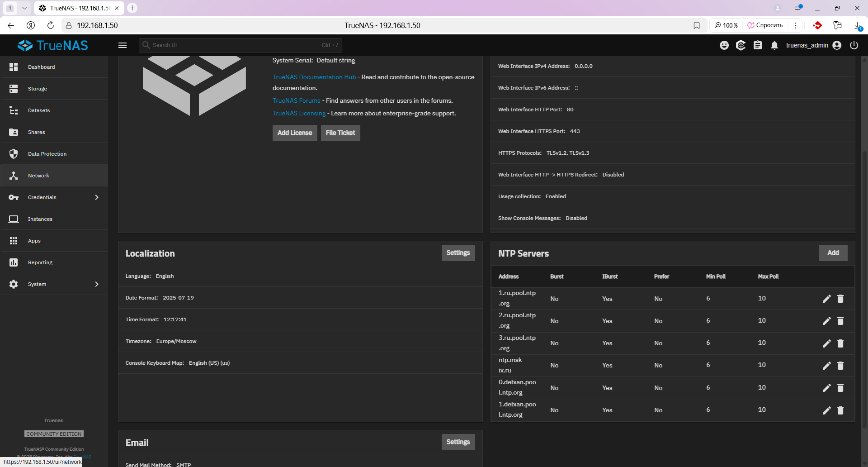The width and height of the screenshot is (868, 467).
Task: Open TrueNAS Documentation Hub link
Action: point(314,77)
